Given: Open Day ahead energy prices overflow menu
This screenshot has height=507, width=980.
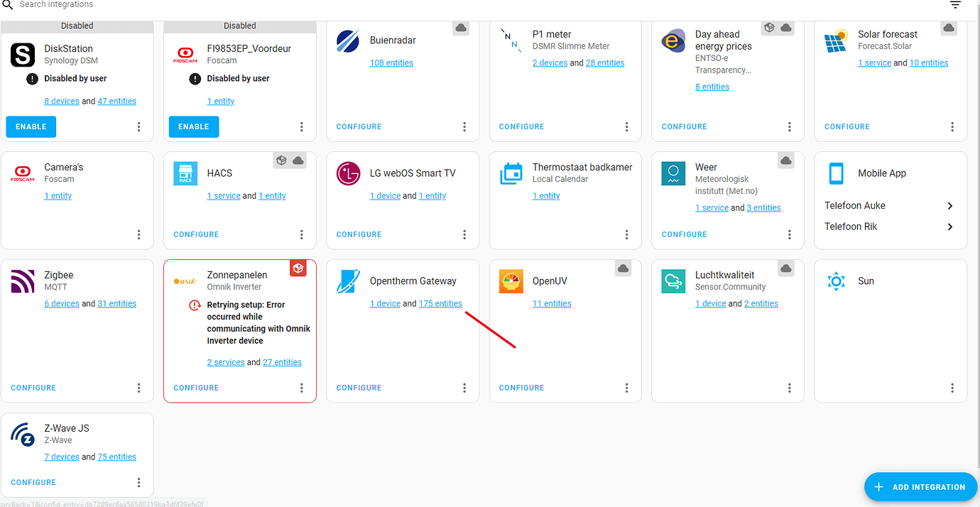Looking at the screenshot, I should 789,127.
